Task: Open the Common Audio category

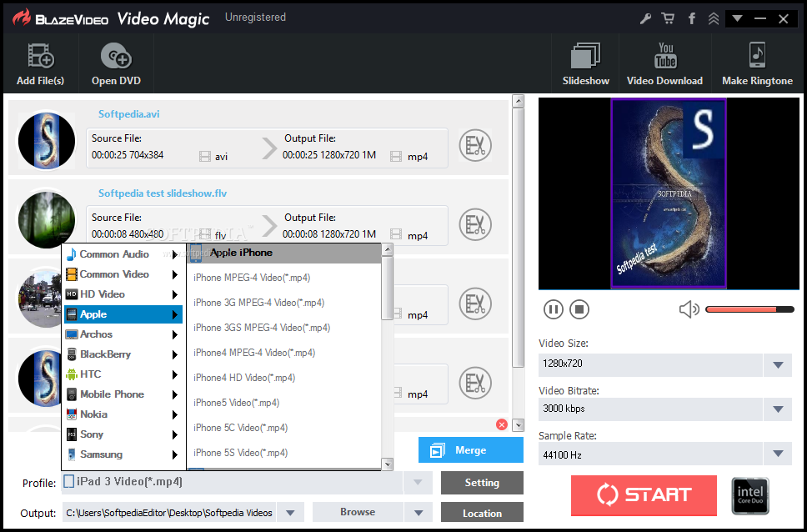Action: [x=123, y=254]
